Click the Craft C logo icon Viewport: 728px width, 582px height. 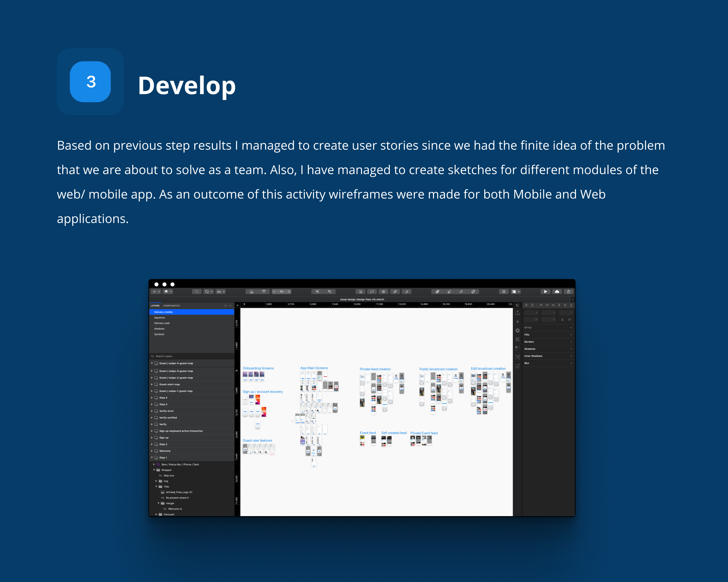[518, 305]
